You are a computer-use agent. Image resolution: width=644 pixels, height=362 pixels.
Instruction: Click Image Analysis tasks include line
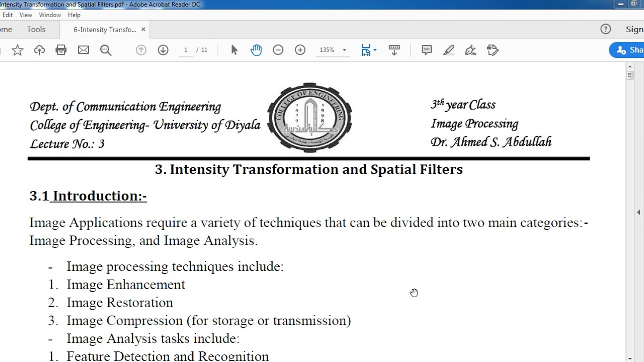[153, 339]
